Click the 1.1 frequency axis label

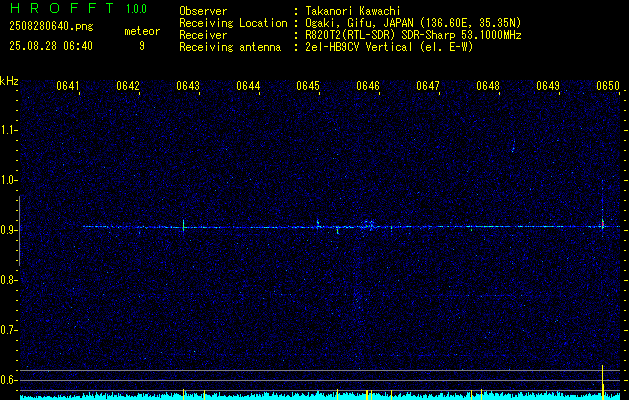coord(8,130)
